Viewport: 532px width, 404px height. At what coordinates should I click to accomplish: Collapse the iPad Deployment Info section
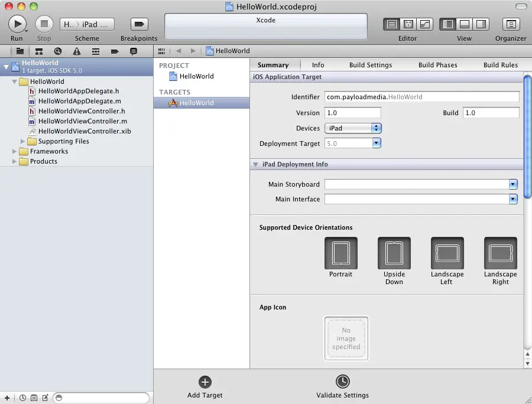(x=255, y=164)
